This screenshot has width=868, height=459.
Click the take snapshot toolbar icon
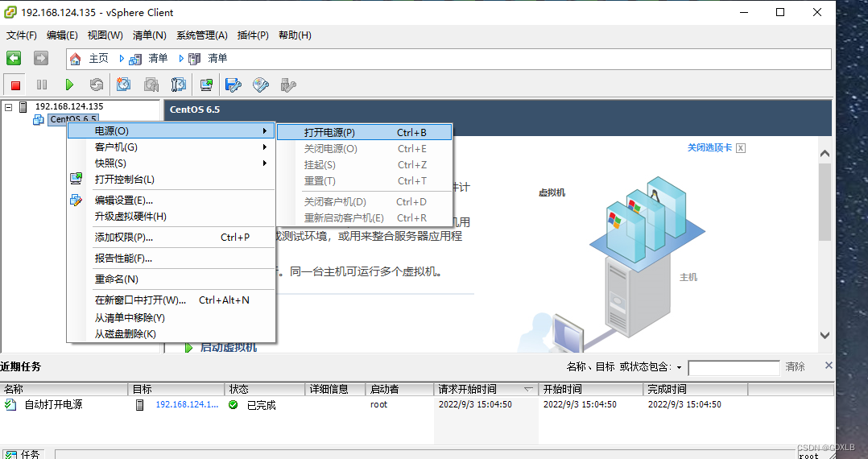[123, 85]
